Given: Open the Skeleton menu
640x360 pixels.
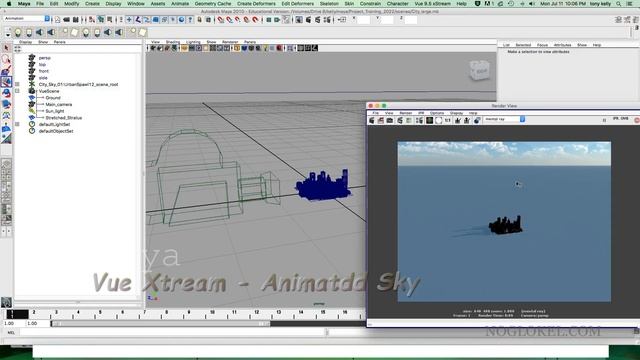Looking at the screenshot, I should [x=329, y=4].
